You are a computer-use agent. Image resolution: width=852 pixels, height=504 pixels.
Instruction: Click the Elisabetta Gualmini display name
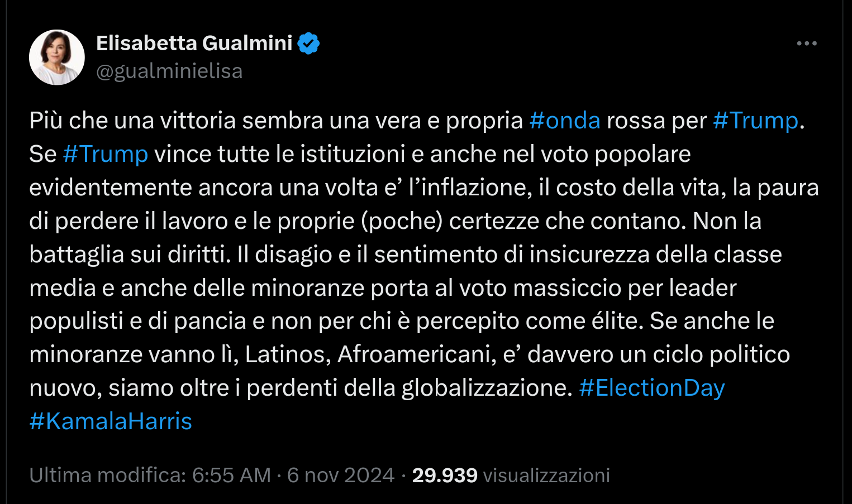(x=194, y=43)
